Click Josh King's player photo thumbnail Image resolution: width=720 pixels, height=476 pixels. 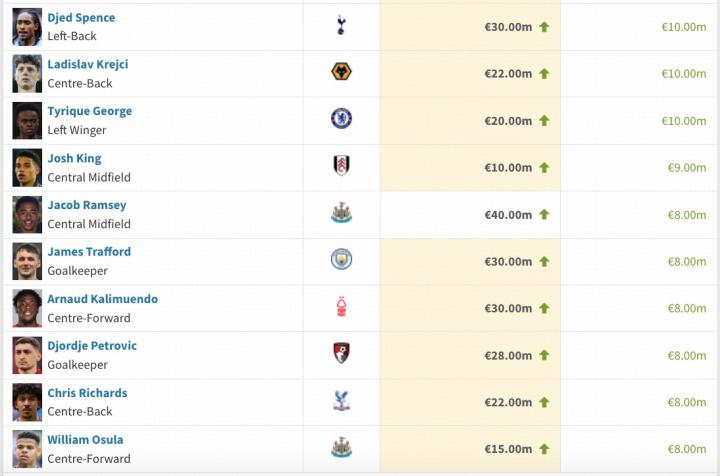(27, 167)
